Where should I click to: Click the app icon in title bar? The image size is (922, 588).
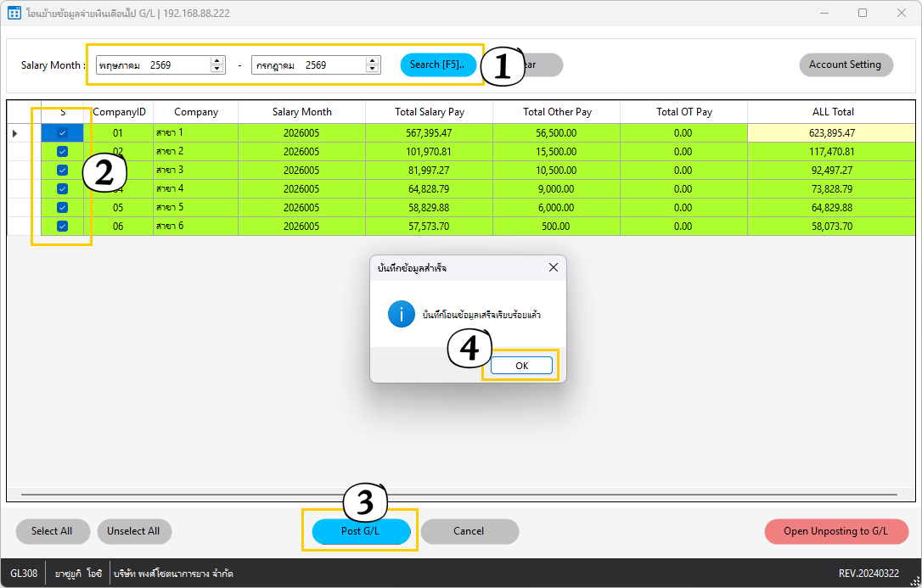point(14,13)
